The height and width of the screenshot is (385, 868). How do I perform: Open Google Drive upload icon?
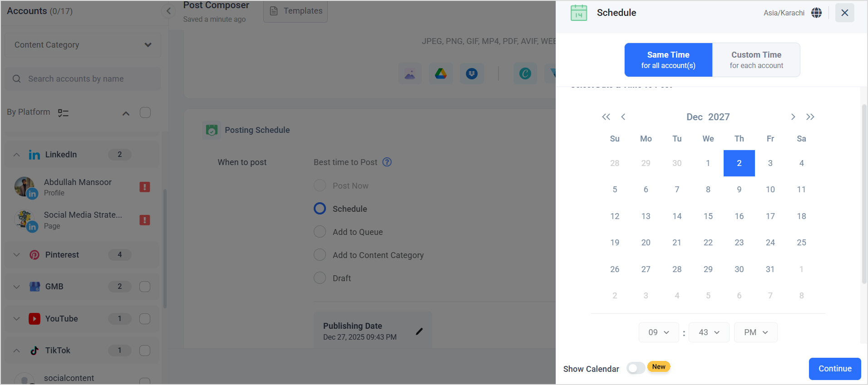click(441, 73)
